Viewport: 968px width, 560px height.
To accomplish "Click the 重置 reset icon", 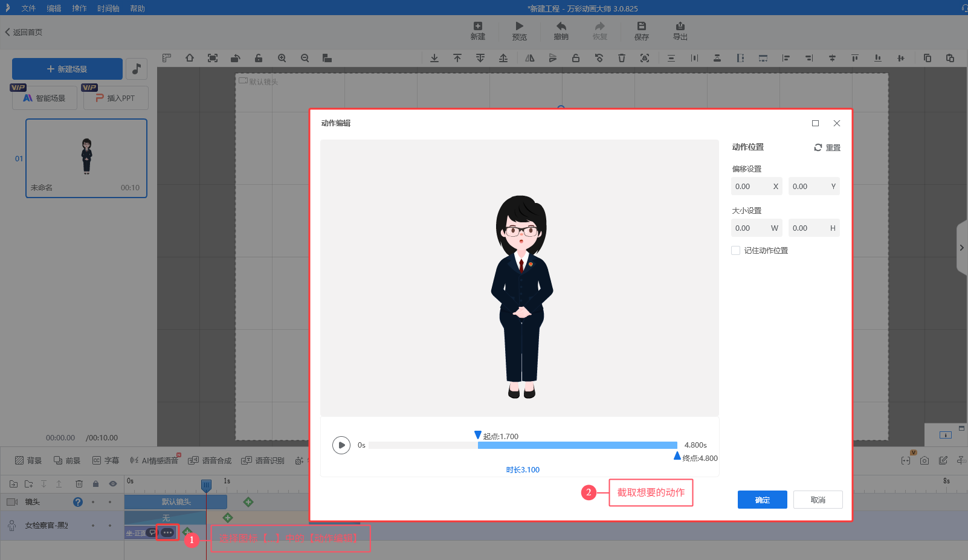I will (818, 147).
